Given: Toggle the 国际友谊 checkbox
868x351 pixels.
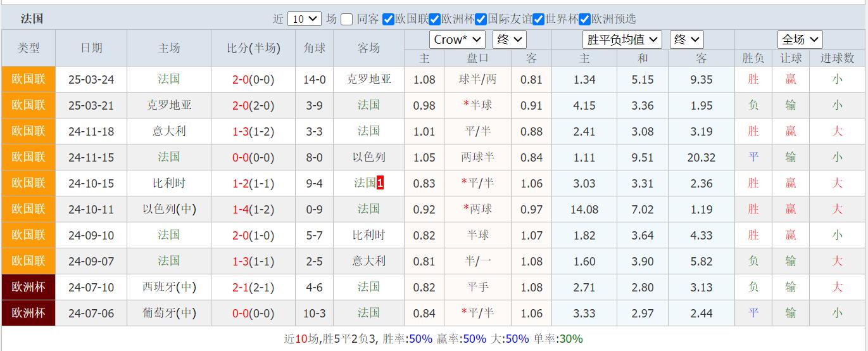Looking at the screenshot, I should [481, 19].
